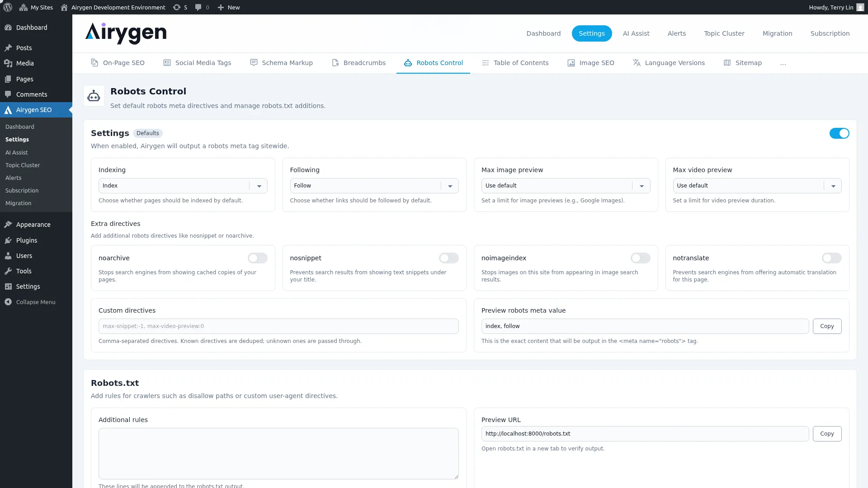
Task: Click the Defaults badge beside Settings
Action: click(x=148, y=133)
